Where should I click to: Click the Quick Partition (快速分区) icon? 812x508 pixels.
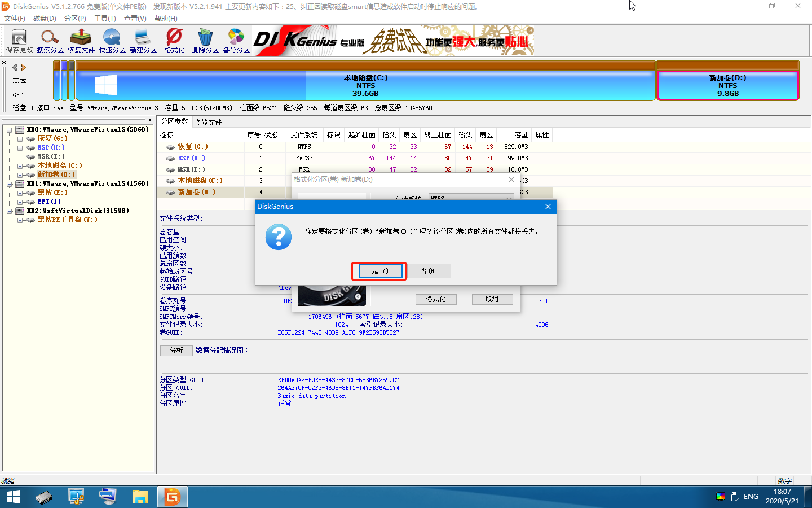pos(112,41)
